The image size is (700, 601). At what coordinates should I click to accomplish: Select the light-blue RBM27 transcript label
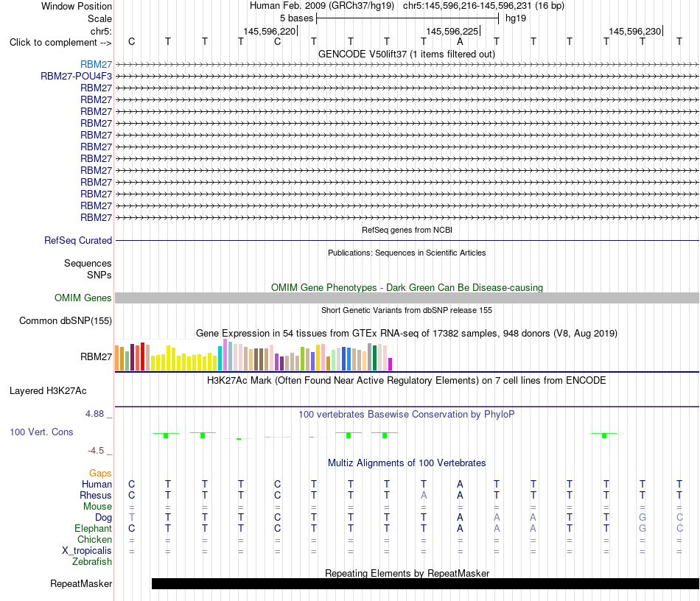pyautogui.click(x=96, y=64)
